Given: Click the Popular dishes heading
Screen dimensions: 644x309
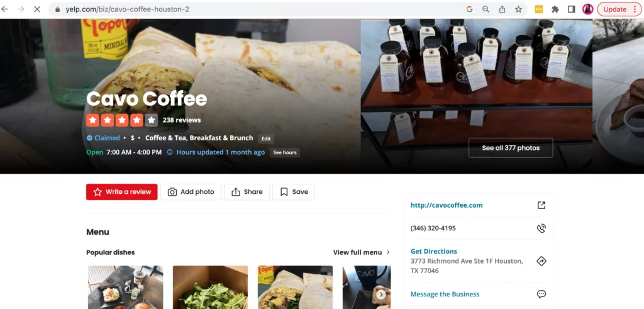Looking at the screenshot, I should tap(111, 252).
